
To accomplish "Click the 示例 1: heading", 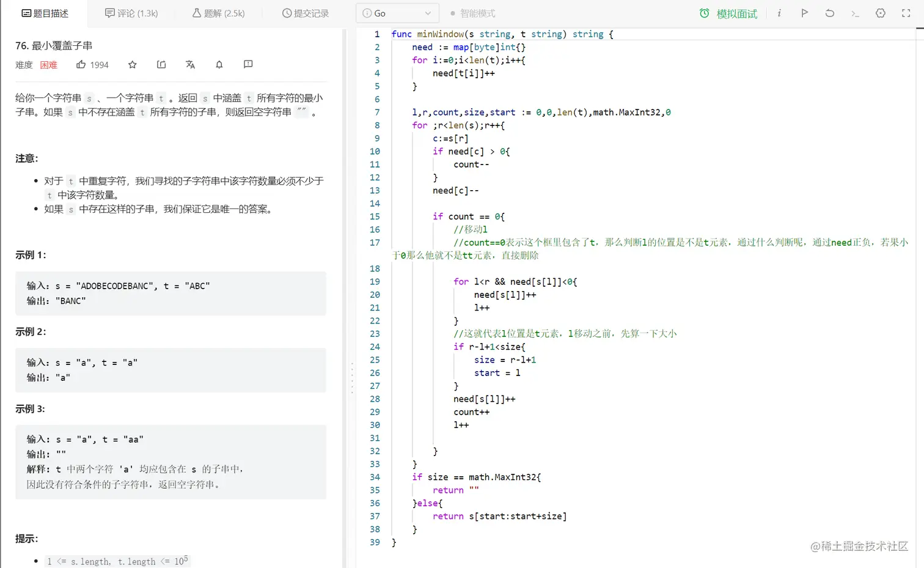I will click(x=31, y=255).
